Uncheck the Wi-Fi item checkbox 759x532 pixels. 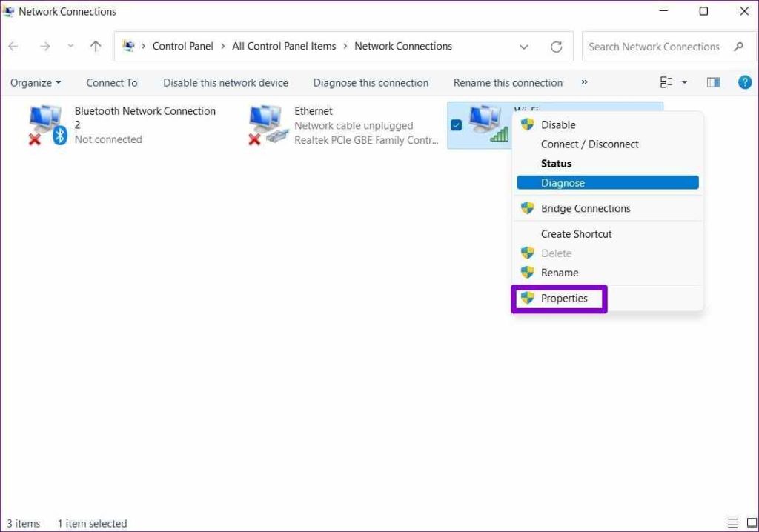click(x=456, y=125)
